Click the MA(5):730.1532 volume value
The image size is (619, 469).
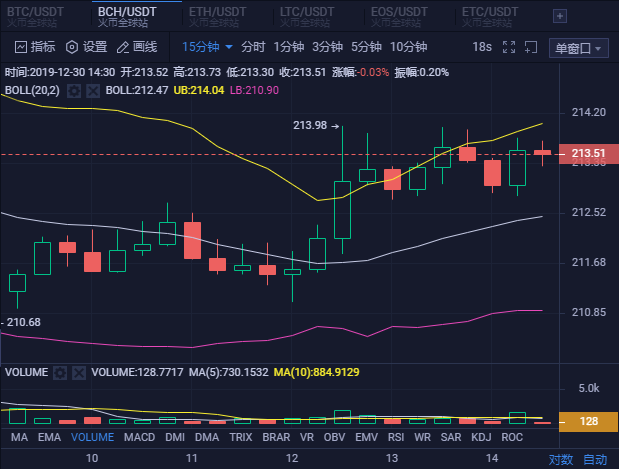(x=229, y=372)
